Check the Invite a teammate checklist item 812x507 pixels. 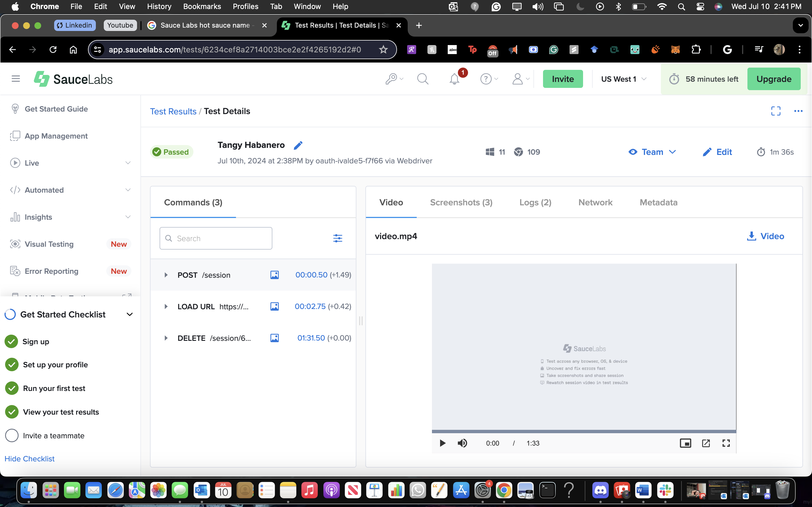[x=12, y=435]
